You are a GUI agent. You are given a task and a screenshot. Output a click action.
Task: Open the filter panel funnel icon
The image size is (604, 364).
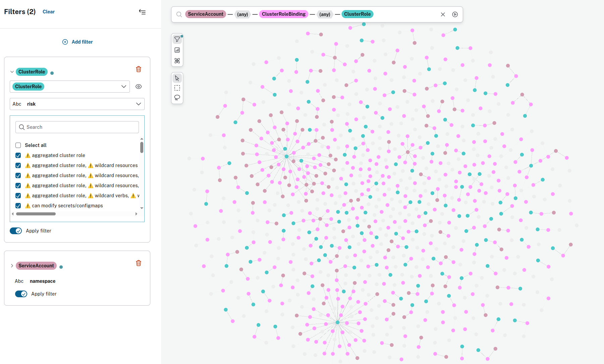pyautogui.click(x=177, y=40)
